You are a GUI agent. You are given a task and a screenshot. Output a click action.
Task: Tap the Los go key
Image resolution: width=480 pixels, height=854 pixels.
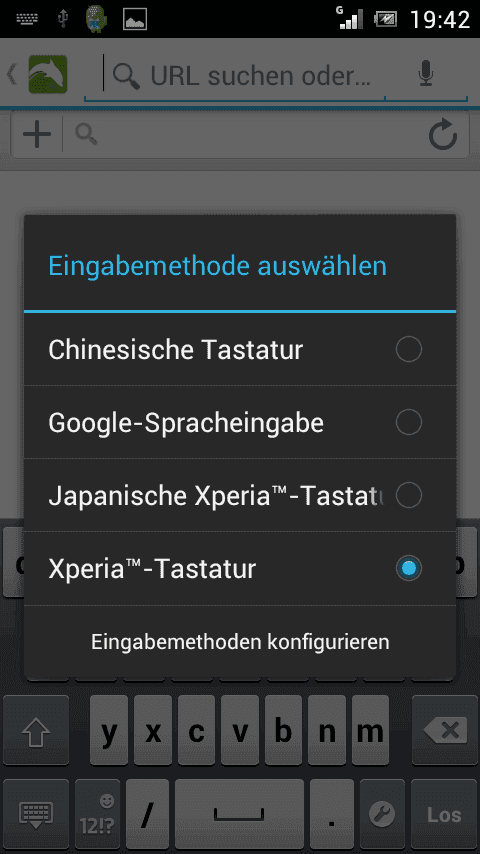(x=444, y=815)
